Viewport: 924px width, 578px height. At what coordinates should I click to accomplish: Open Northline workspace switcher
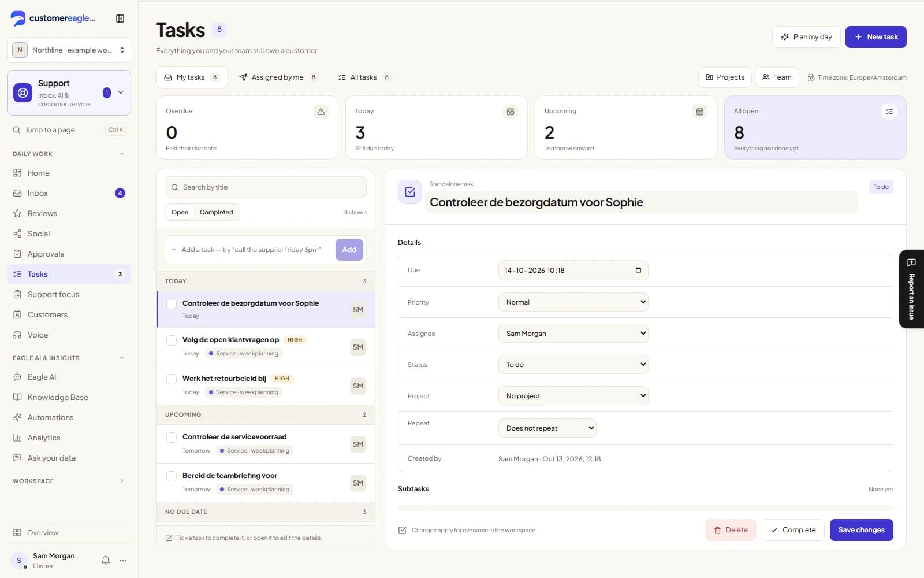(x=69, y=50)
